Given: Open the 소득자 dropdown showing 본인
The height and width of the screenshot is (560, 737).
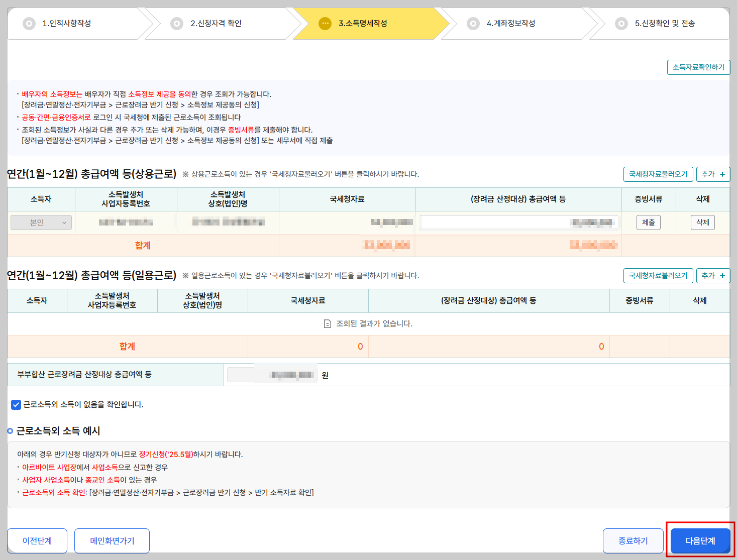Looking at the screenshot, I should [x=41, y=222].
